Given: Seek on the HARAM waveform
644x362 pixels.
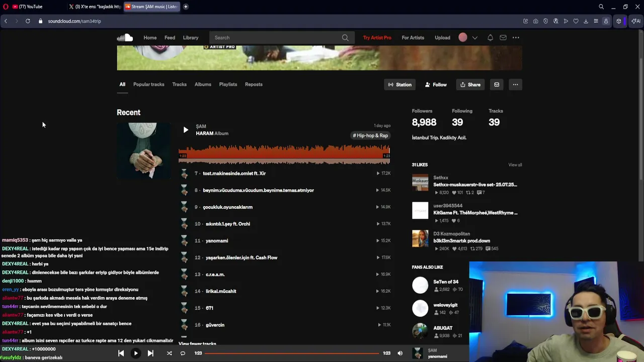Looking at the screenshot, I should pos(284,154).
